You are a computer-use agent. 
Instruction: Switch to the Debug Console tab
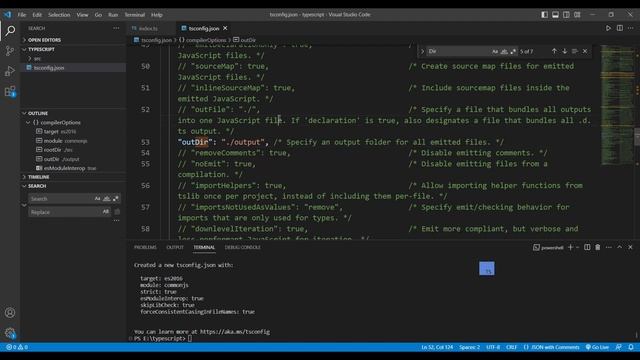point(242,247)
